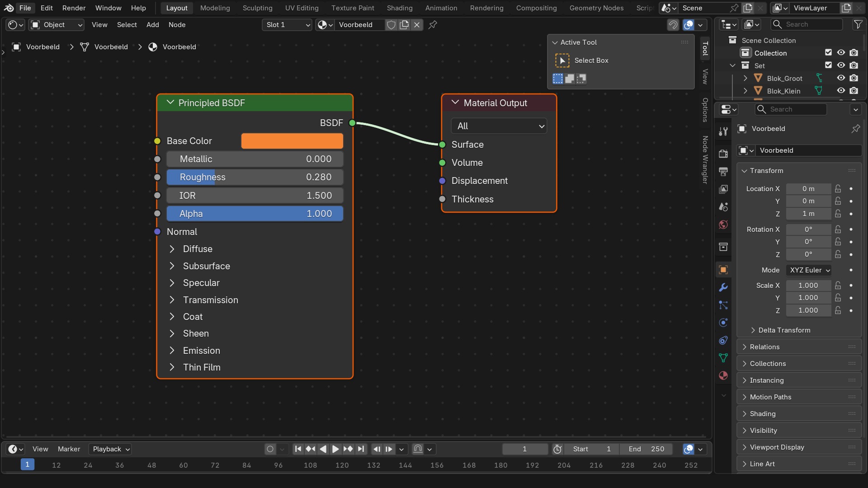Viewport: 868px width, 488px height.
Task: Open the Render properties tab
Action: pyautogui.click(x=723, y=154)
